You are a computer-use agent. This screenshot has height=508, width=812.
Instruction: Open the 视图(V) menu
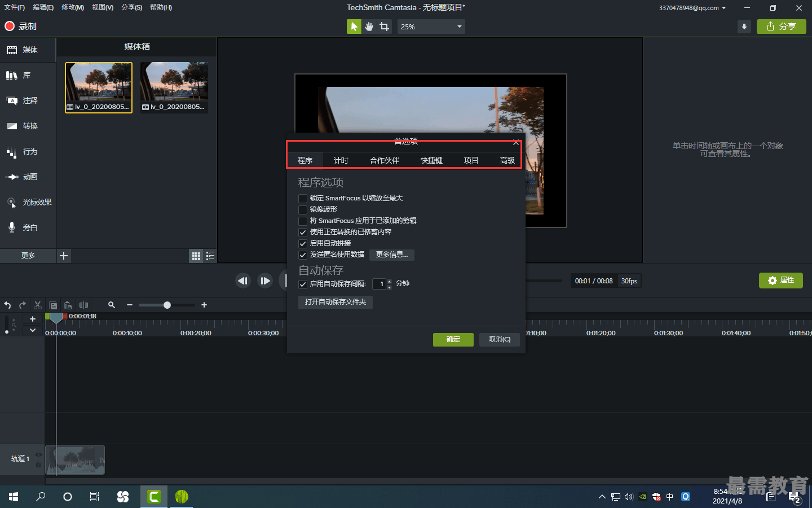point(103,7)
